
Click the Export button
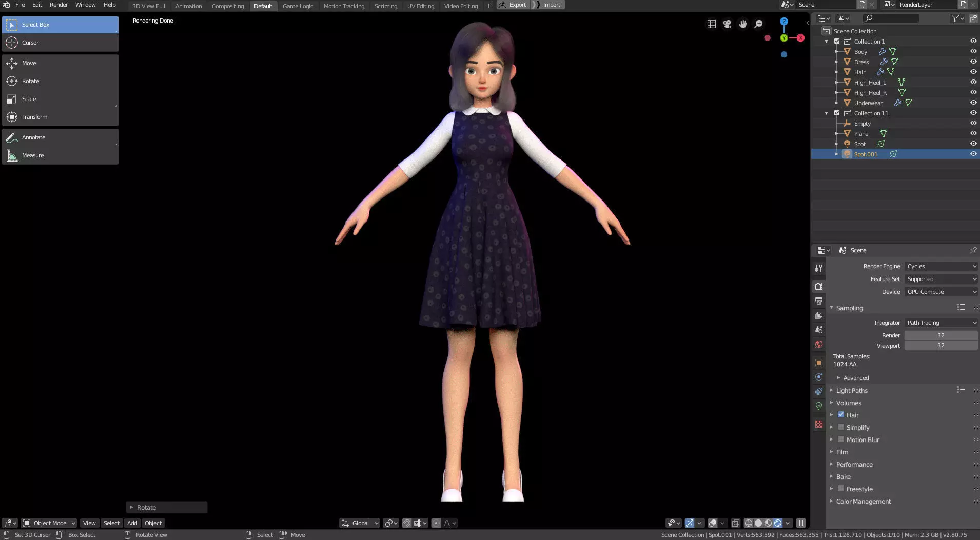(513, 5)
